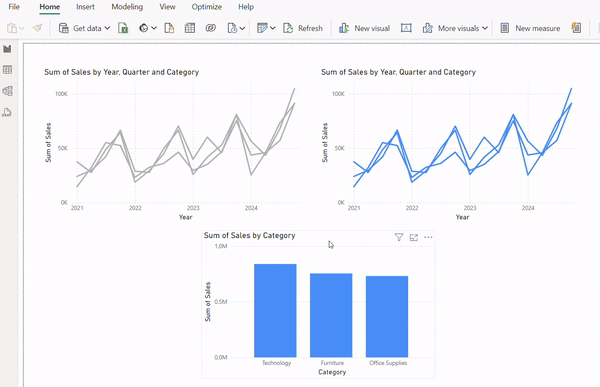The width and height of the screenshot is (600, 387).
Task: Select the Technology bar in the bar chart
Action: coord(275,310)
